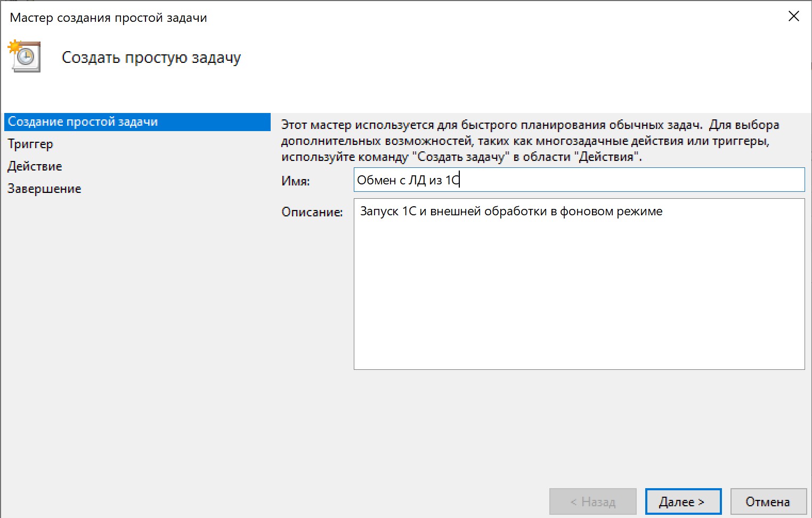
Task: Click the window title 'Мастер создания простой задачи'
Action: point(108,18)
